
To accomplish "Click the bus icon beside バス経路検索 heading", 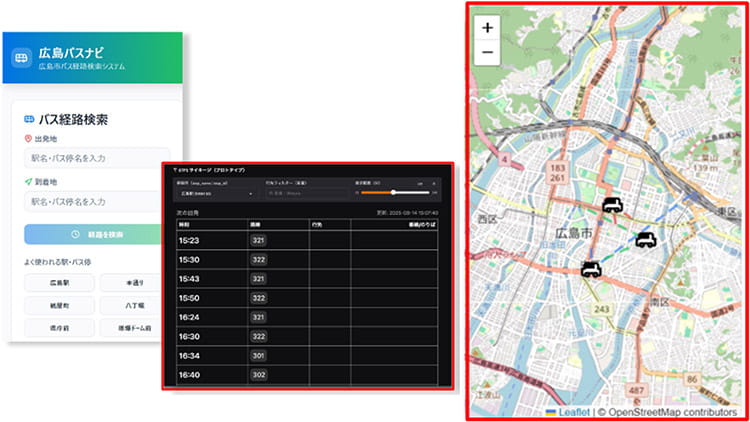I will (x=29, y=119).
